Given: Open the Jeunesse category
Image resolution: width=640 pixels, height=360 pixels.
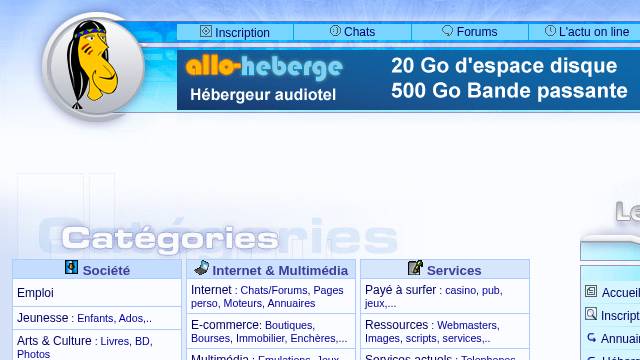Looking at the screenshot, I should (x=42, y=318).
